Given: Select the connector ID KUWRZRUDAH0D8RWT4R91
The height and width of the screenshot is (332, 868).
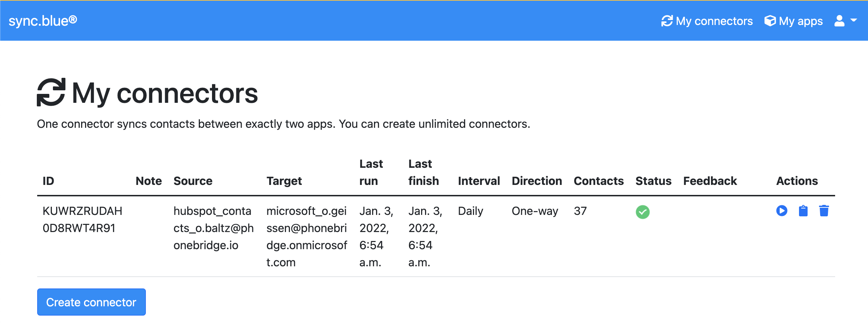Looking at the screenshot, I should pyautogui.click(x=82, y=220).
